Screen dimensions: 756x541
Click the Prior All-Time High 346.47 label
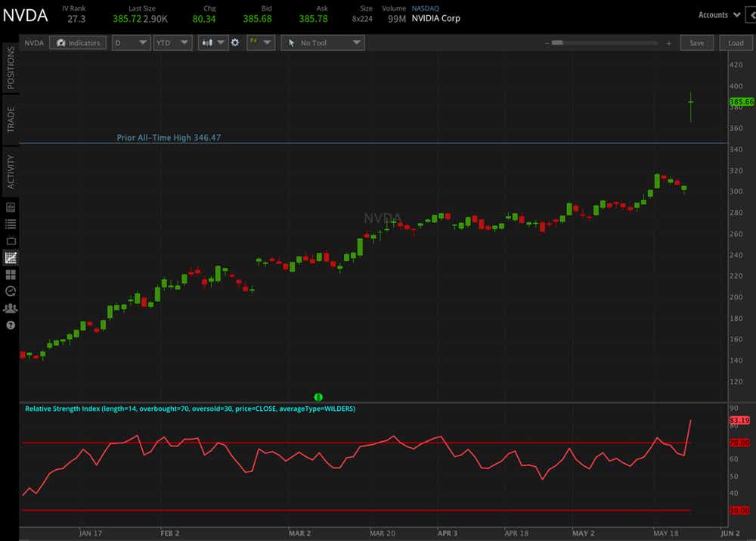pyautogui.click(x=169, y=138)
